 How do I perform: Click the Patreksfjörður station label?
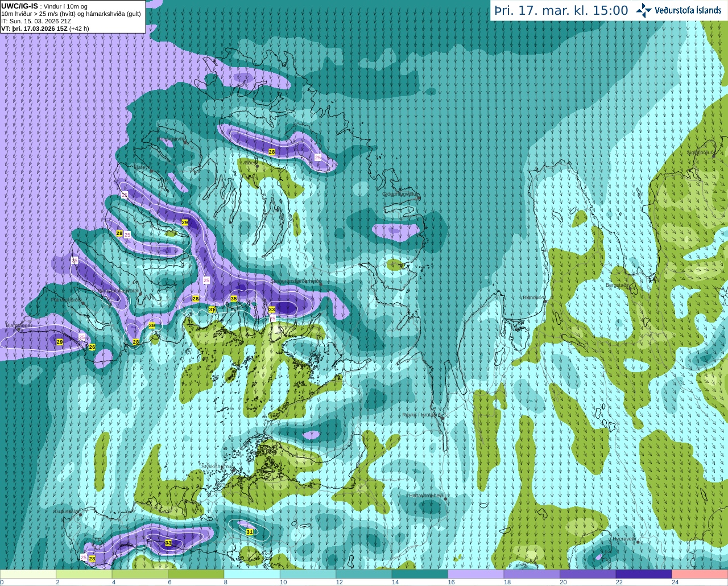pyautogui.click(x=67, y=299)
